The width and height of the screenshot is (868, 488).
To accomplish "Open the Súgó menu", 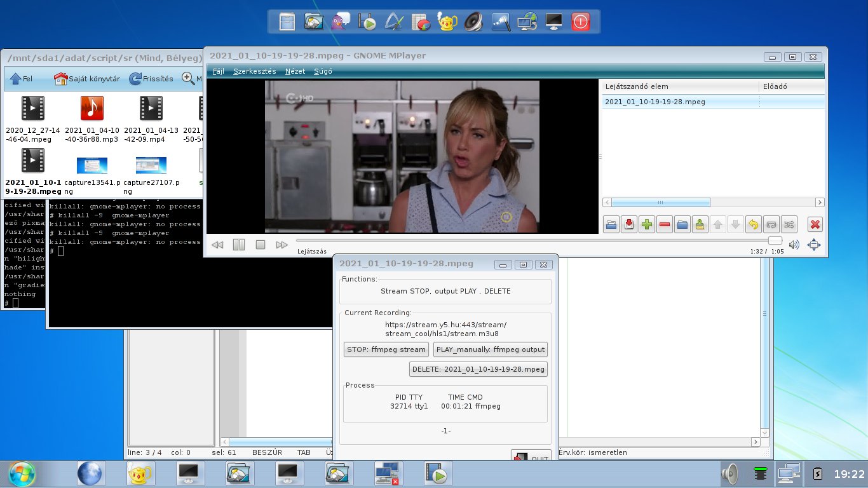I will click(x=323, y=71).
